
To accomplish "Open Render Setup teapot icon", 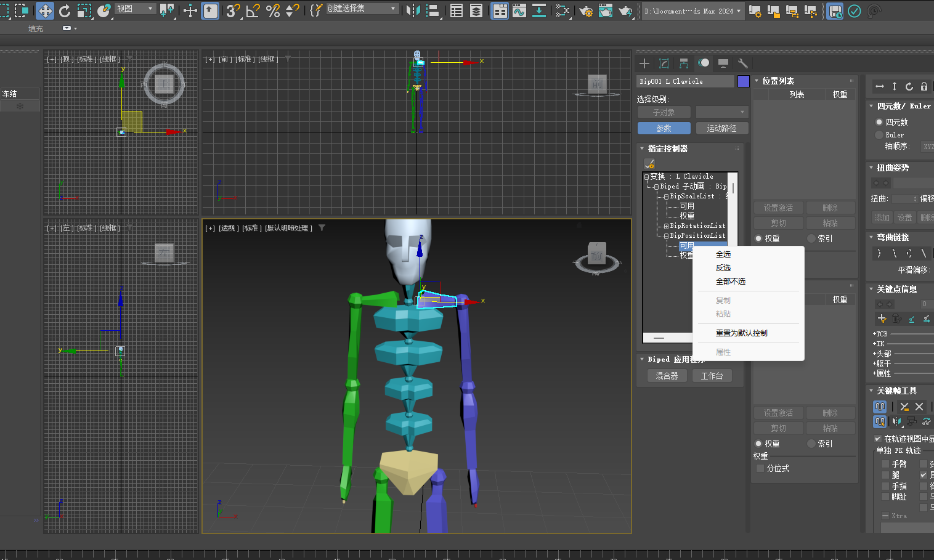I will (x=586, y=10).
